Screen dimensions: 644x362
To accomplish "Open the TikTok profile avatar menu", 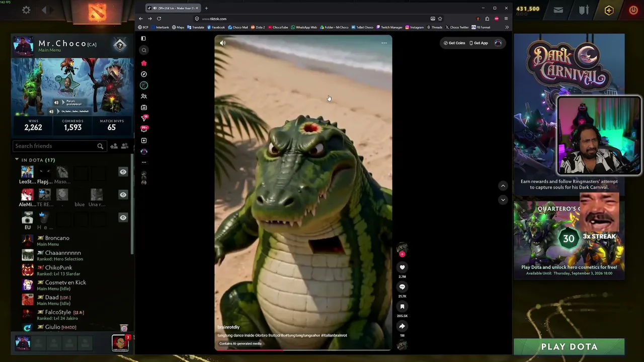I will click(x=498, y=43).
